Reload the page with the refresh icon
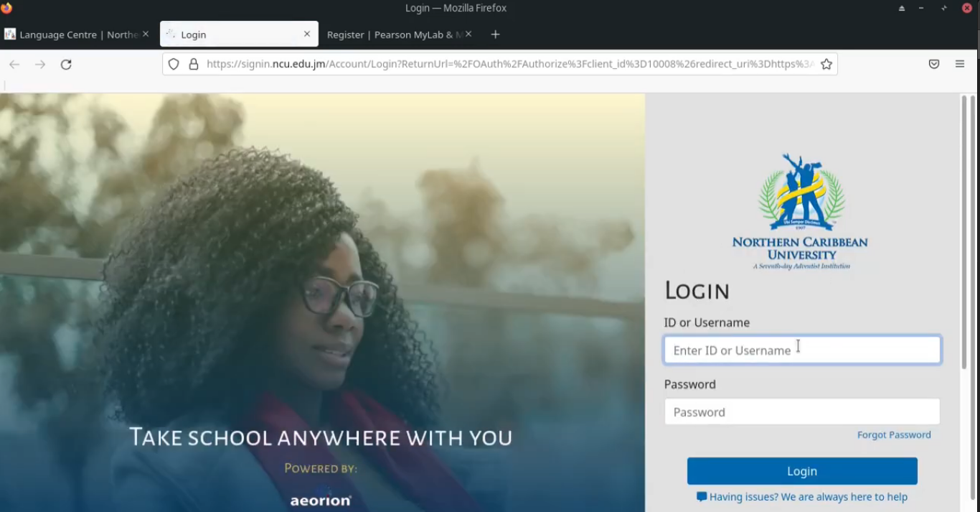Screen dimensions: 980x512 (x=66, y=64)
